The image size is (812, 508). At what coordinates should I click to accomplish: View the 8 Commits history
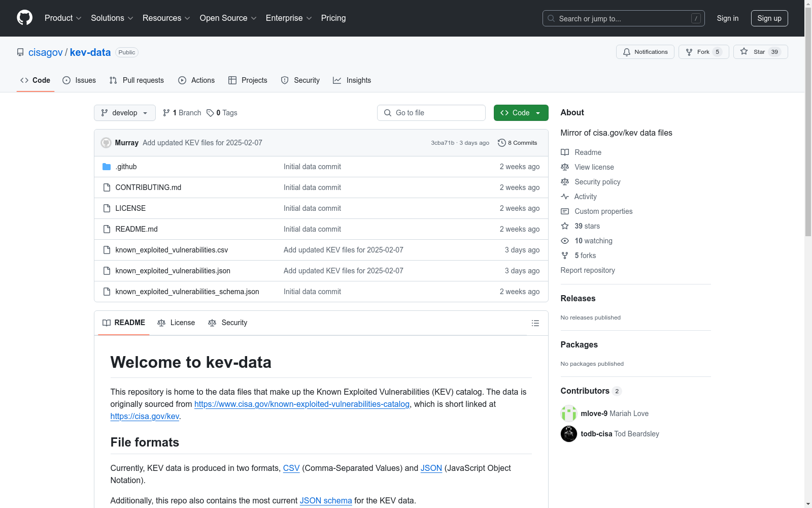(518, 143)
